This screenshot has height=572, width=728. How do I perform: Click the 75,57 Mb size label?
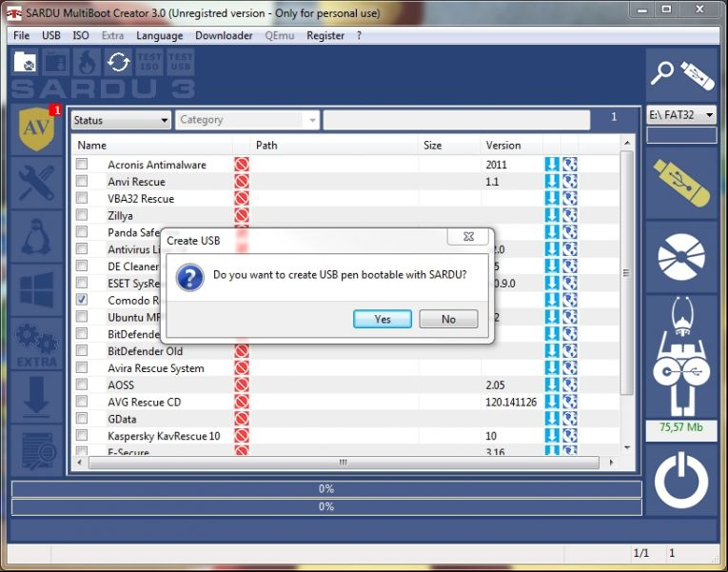(x=681, y=427)
